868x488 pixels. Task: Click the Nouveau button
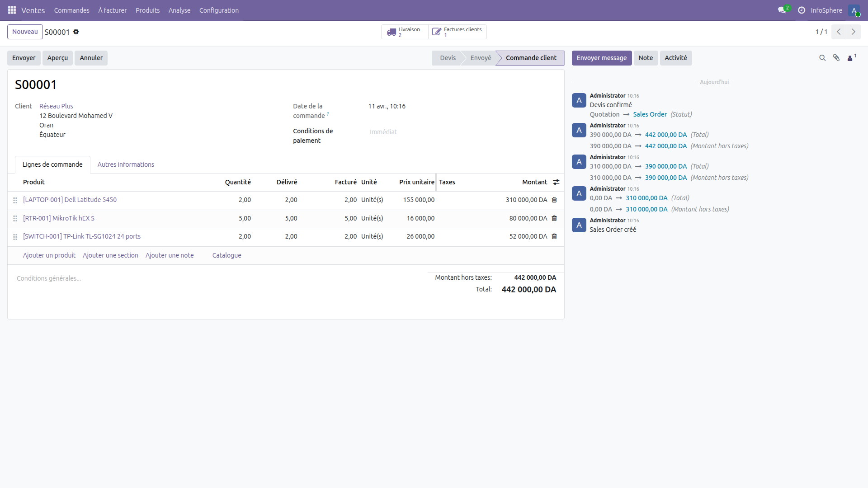click(x=25, y=32)
